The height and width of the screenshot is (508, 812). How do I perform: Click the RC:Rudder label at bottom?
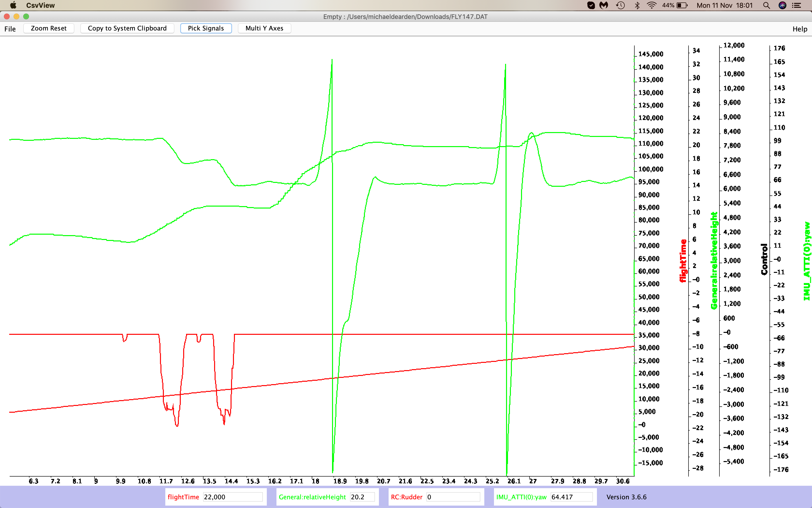407,497
